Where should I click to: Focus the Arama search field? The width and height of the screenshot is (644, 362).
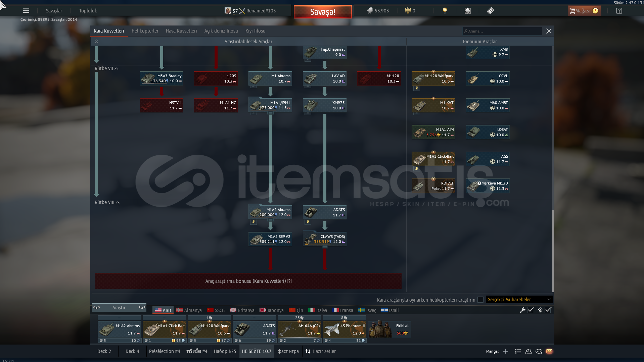502,31
